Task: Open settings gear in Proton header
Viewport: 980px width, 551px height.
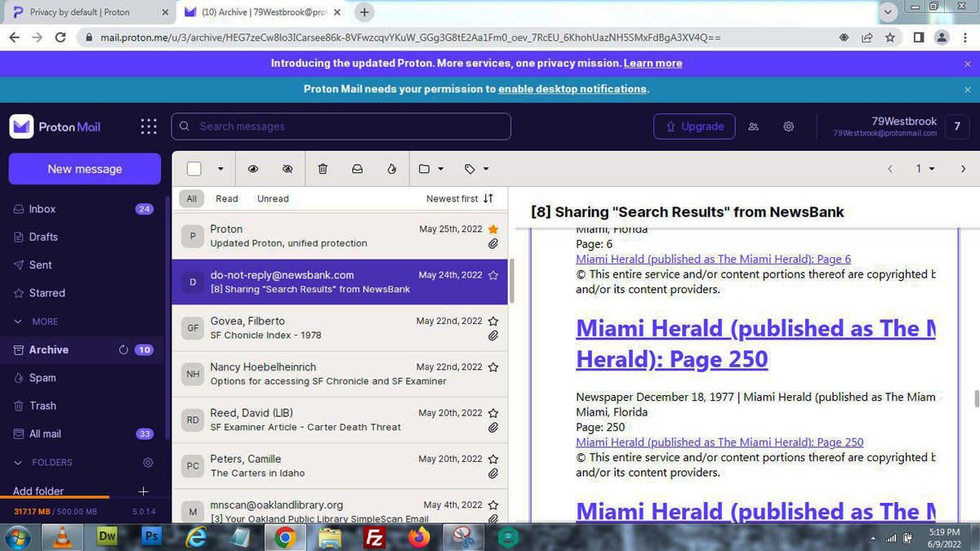Action: tap(789, 127)
